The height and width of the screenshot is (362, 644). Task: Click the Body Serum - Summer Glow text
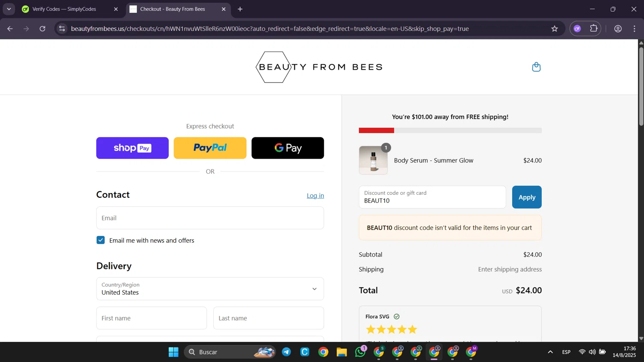click(x=434, y=160)
